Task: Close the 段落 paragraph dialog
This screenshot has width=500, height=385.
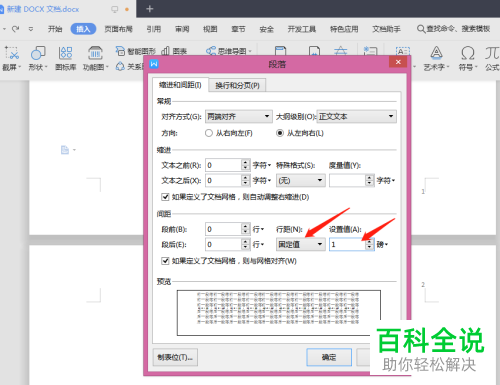Action: (x=398, y=62)
